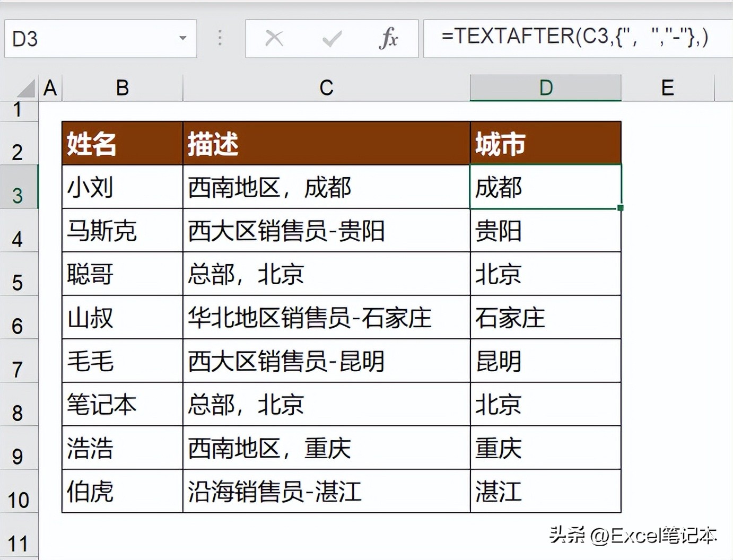Image resolution: width=733 pixels, height=560 pixels.
Task: Select row 5 header
Action: pyautogui.click(x=19, y=274)
